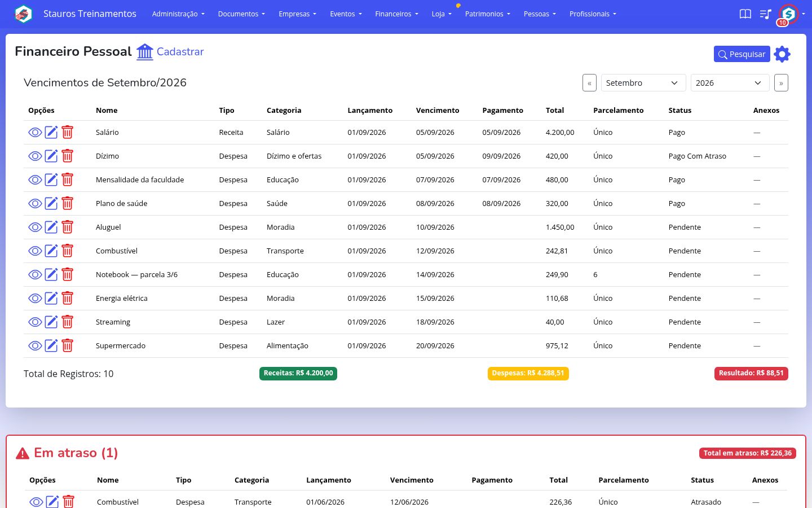Delete the Plano de saúde record

click(x=68, y=203)
